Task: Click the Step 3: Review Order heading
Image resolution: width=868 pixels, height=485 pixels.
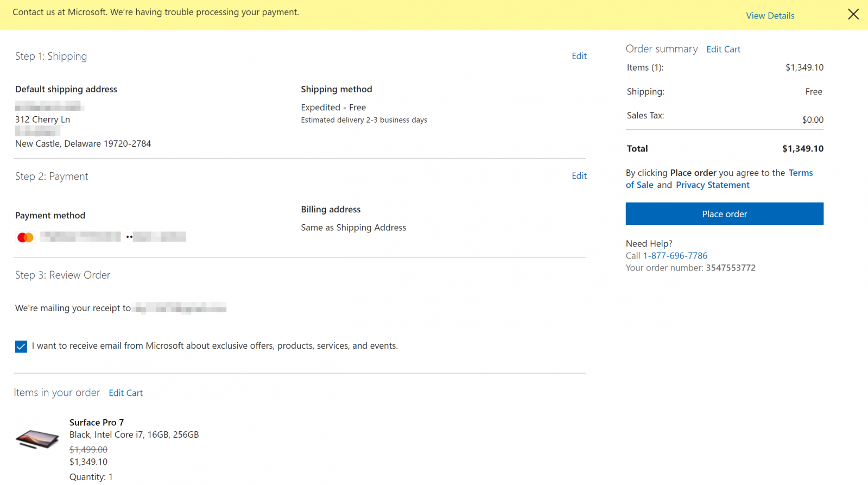Action: [x=62, y=275]
